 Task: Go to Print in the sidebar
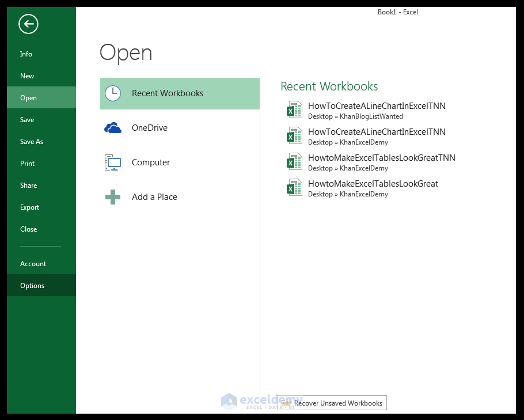pyautogui.click(x=41, y=164)
